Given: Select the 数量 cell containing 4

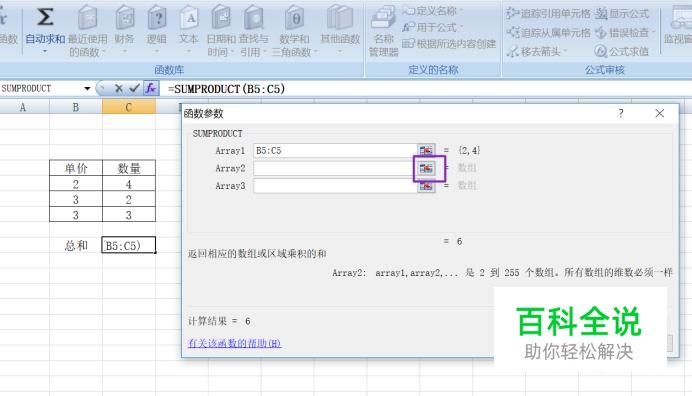Looking at the screenshot, I should click(129, 184).
